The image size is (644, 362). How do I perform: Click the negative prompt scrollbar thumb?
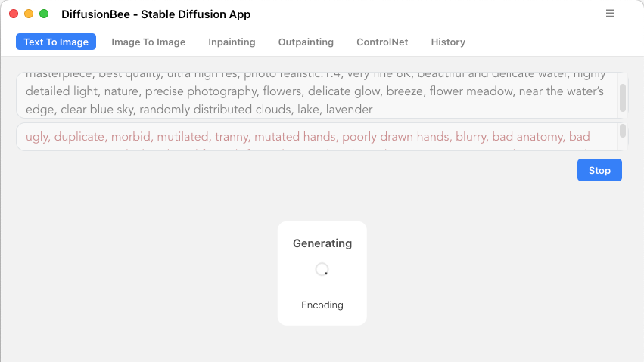tap(623, 131)
